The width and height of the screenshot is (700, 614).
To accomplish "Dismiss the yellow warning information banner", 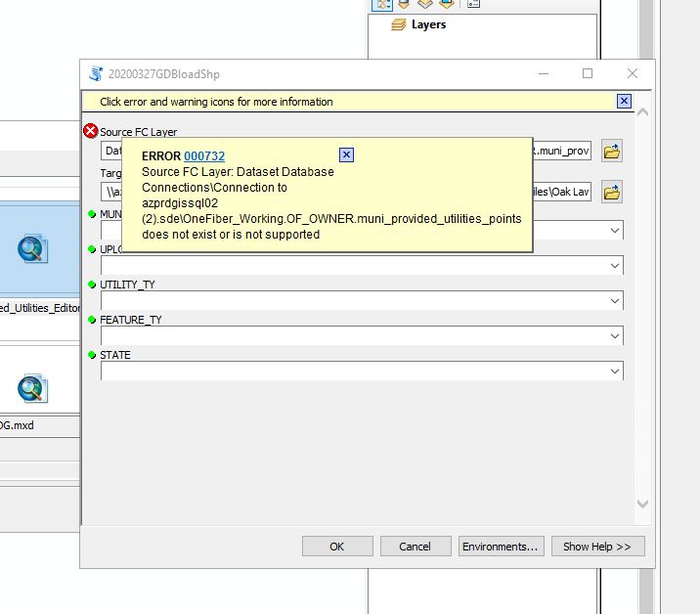I will [x=624, y=102].
